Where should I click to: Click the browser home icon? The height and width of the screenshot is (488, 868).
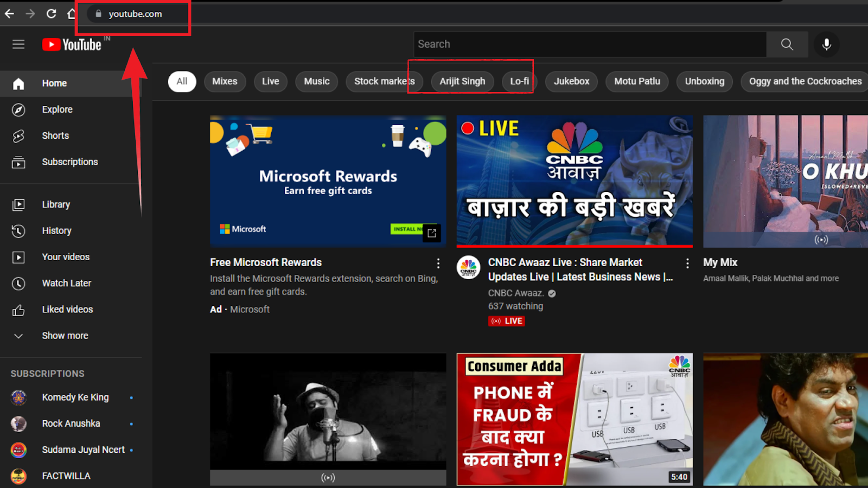pos(71,14)
